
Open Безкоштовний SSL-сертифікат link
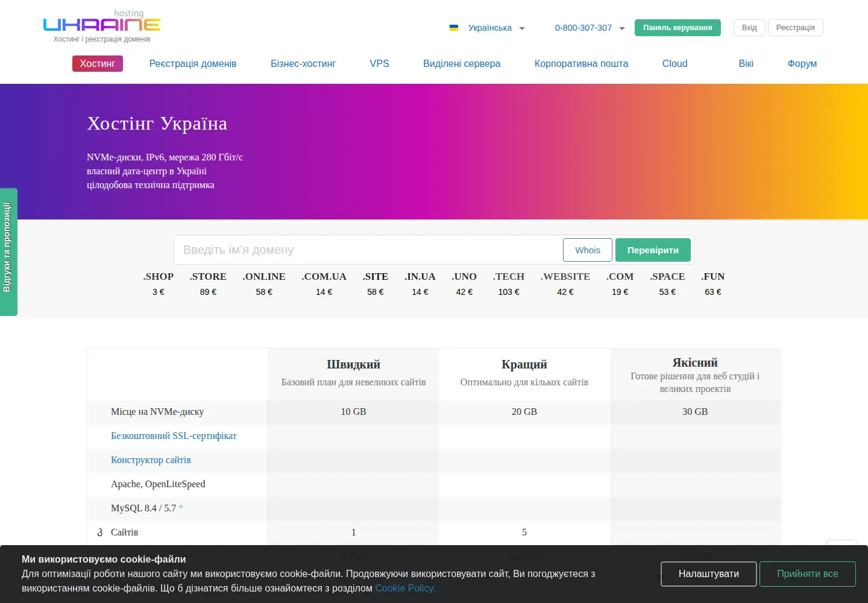pyautogui.click(x=174, y=435)
